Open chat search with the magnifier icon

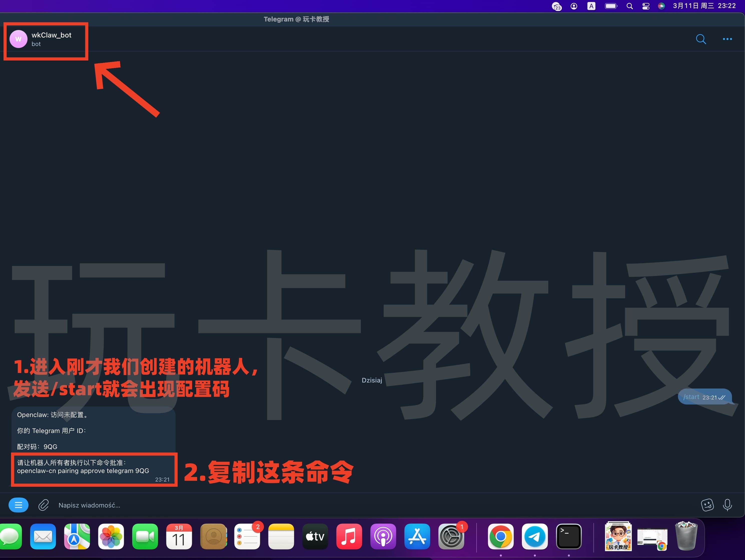click(x=701, y=39)
